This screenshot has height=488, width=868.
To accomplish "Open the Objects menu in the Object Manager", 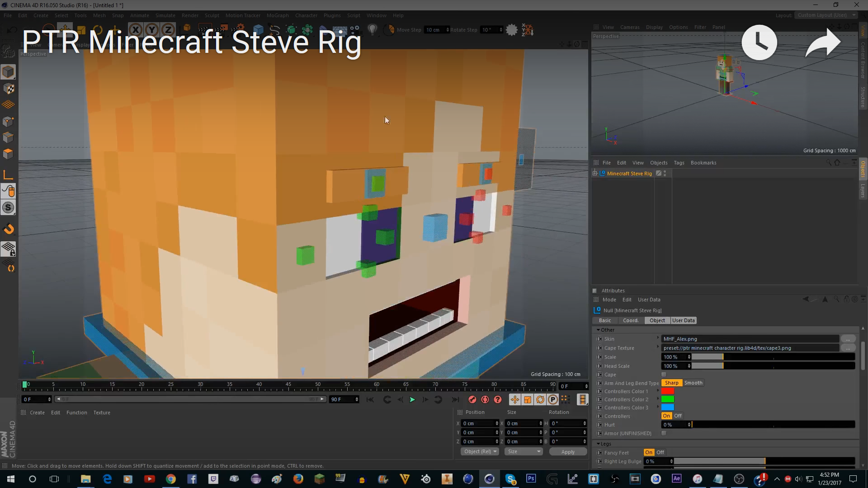I will click(659, 163).
